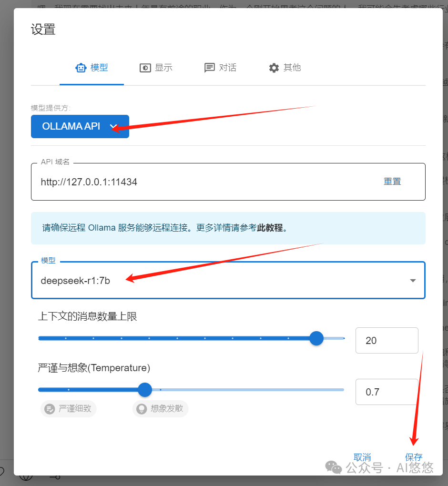This screenshot has width=448, height=486.
Task: Click the 上下文的消息数量上限 label
Action: (87, 316)
